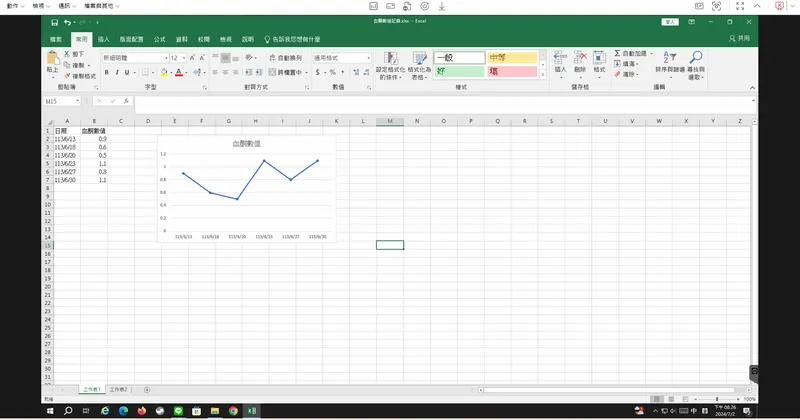Apply red font color A
The image size is (800, 420).
click(x=179, y=72)
